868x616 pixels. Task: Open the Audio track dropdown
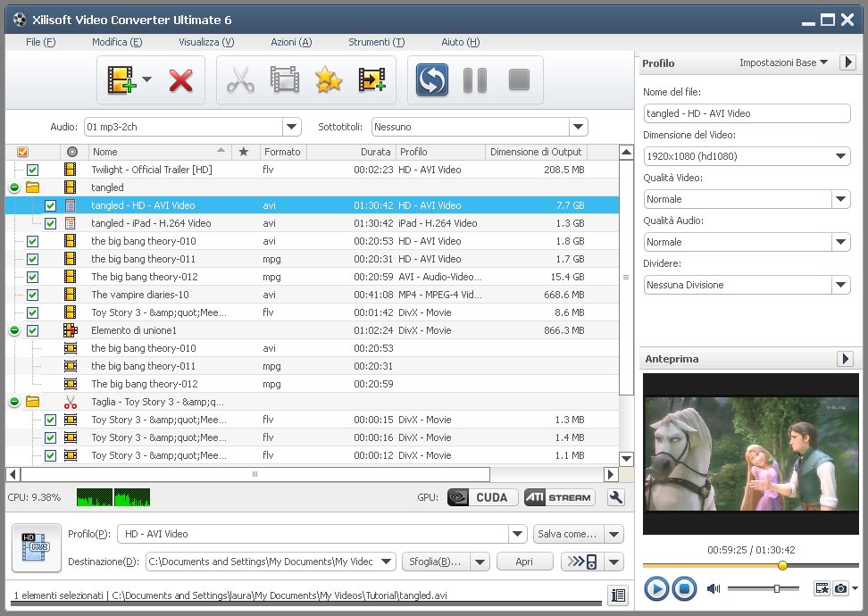(x=292, y=127)
